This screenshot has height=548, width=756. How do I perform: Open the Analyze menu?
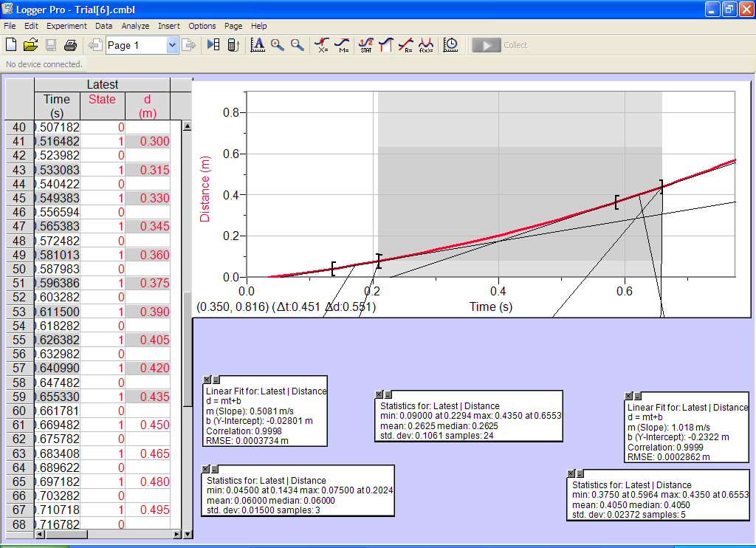click(x=135, y=26)
